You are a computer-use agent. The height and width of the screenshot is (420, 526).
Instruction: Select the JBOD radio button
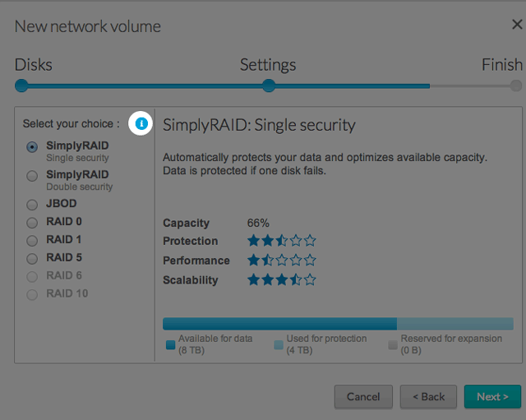click(32, 204)
